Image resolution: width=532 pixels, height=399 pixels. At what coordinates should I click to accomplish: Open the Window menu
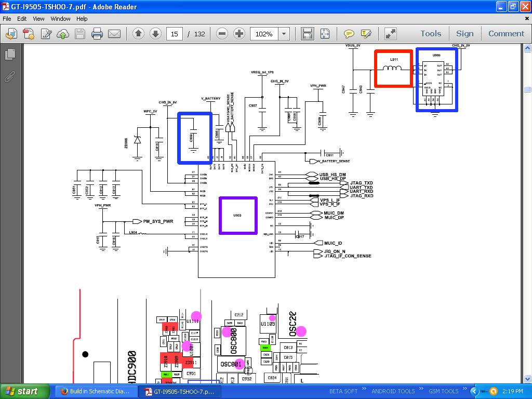[x=60, y=19]
